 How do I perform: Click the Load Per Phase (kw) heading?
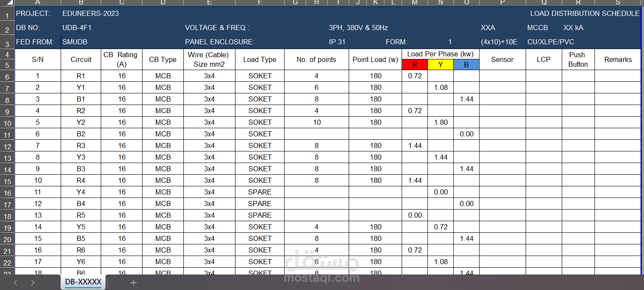point(440,54)
